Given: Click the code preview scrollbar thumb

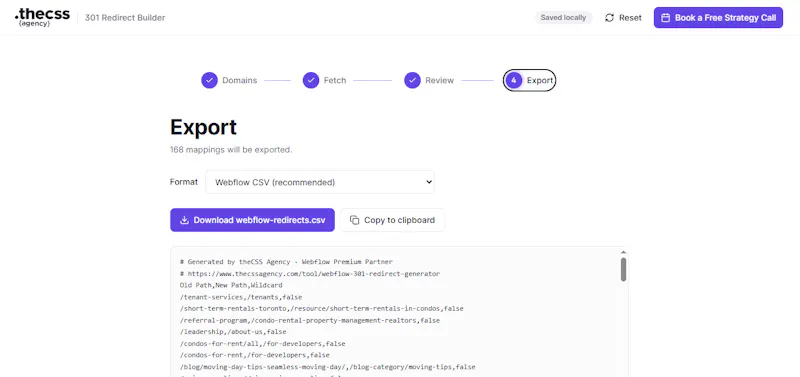Looking at the screenshot, I should click(x=623, y=269).
